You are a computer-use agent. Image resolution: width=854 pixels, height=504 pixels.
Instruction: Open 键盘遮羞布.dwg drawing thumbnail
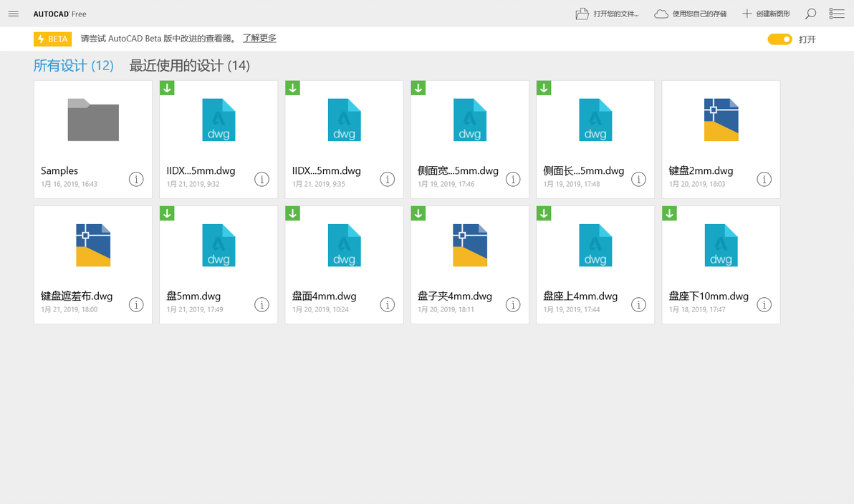[x=93, y=245]
